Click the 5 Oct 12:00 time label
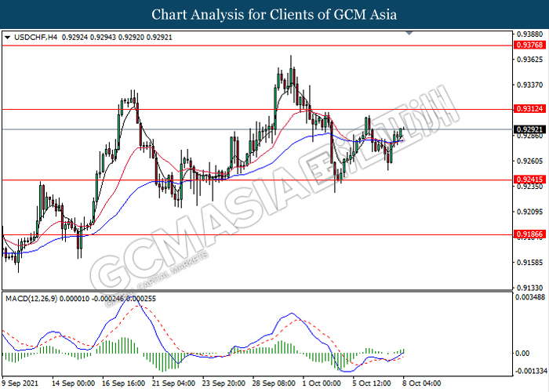The image size is (549, 392). pyautogui.click(x=372, y=383)
